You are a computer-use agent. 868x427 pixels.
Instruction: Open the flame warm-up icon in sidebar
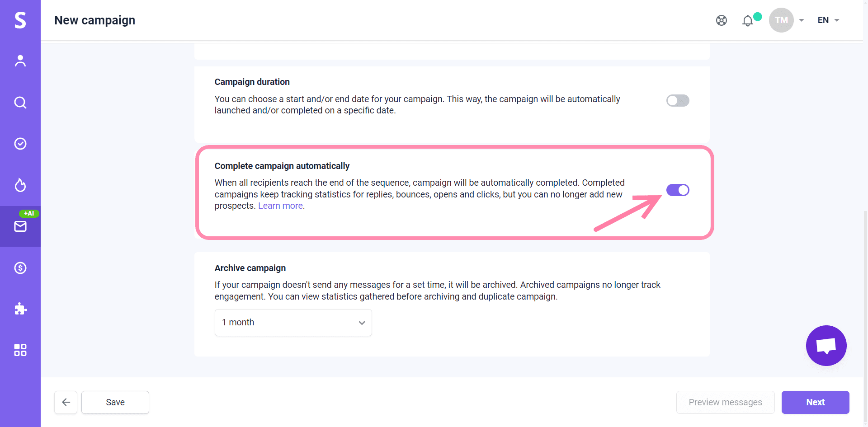pos(20,185)
